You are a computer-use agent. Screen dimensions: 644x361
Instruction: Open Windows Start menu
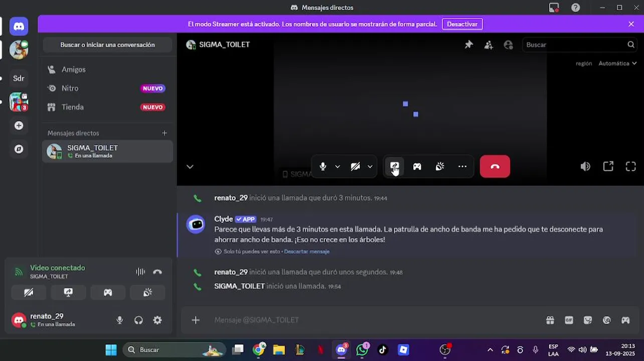coord(111,350)
